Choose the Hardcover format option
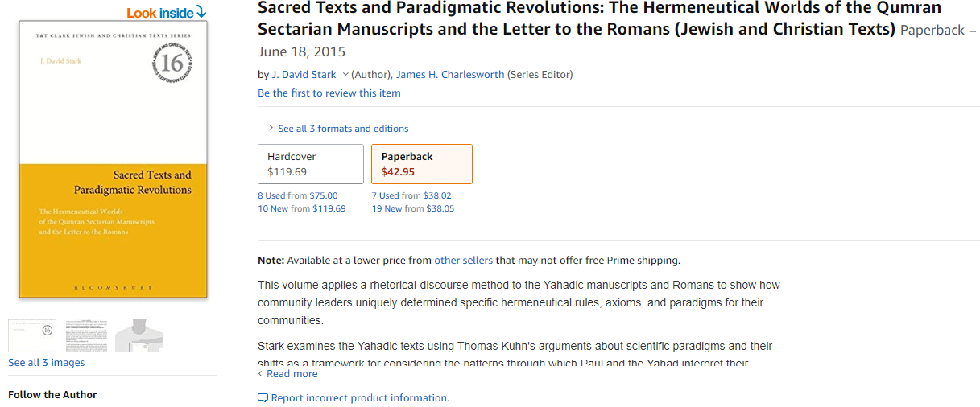980x407 pixels. [x=310, y=164]
